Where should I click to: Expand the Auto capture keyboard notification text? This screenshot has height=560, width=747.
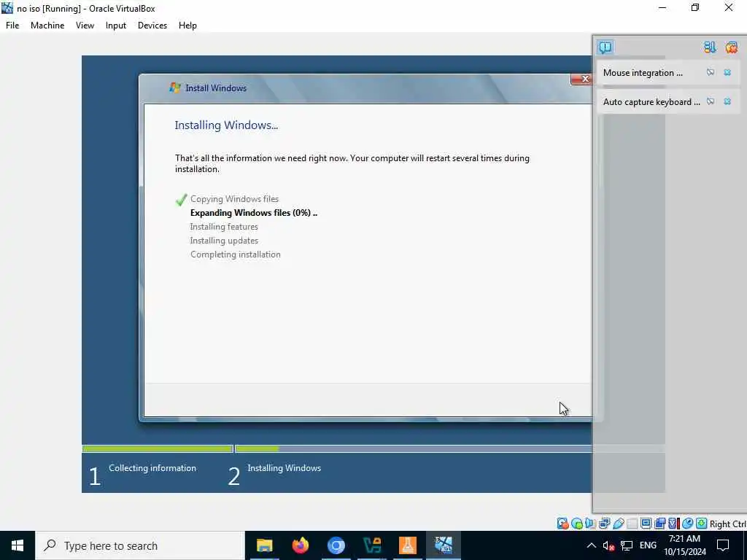tap(651, 102)
